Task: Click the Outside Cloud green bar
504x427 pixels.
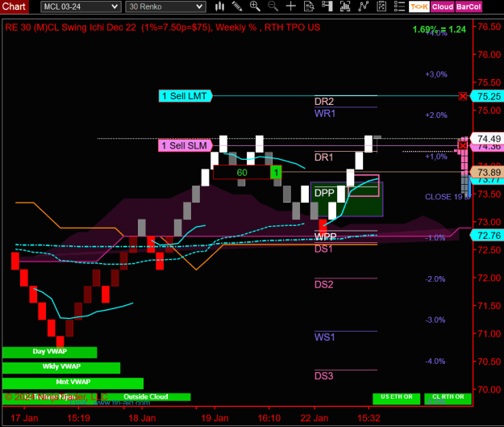Action: point(146,397)
